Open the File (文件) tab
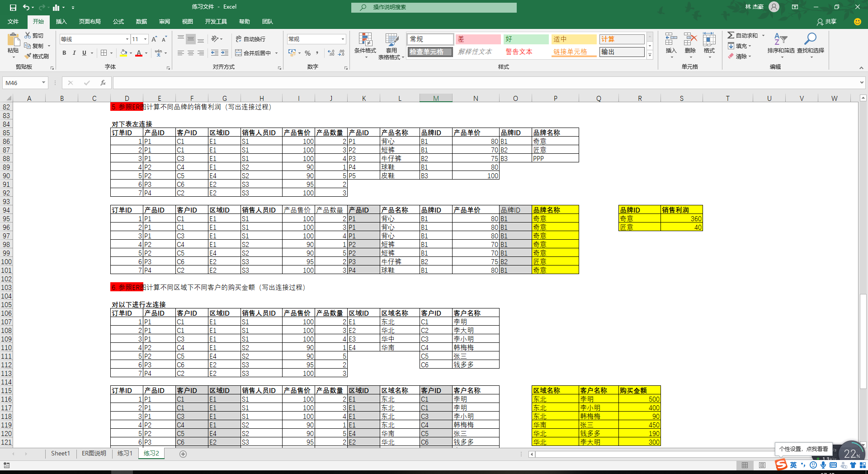The height and width of the screenshot is (474, 868). click(13, 22)
